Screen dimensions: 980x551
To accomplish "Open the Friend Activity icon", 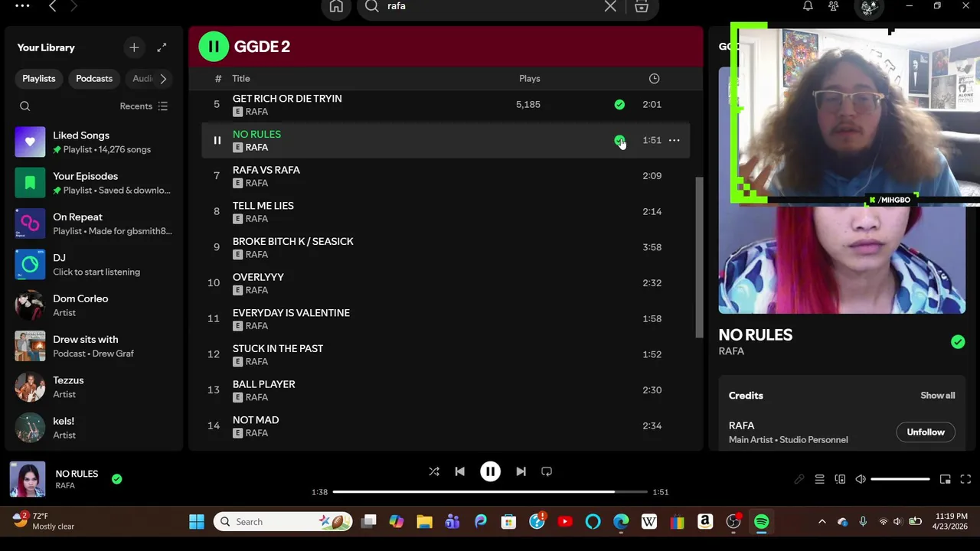I will 834,6.
